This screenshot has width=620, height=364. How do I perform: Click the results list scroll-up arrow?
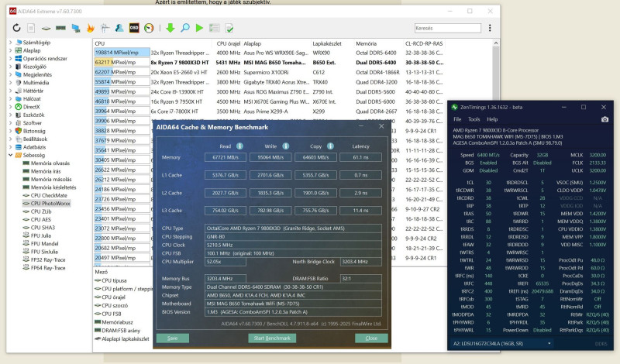(496, 43)
